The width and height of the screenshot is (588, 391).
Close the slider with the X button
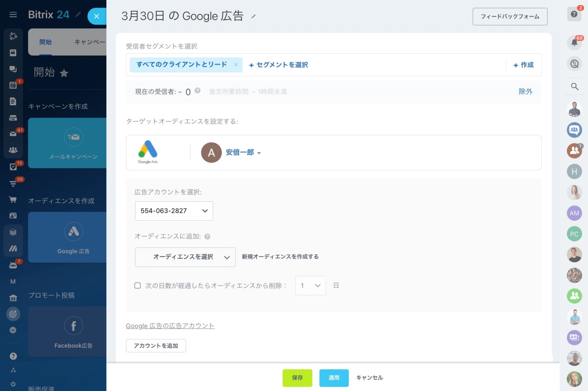tap(96, 16)
